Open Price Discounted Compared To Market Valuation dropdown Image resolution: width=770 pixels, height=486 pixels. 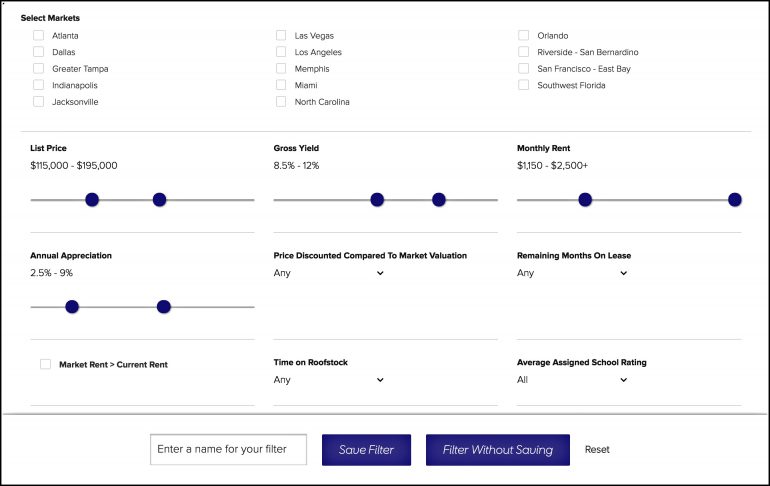329,273
